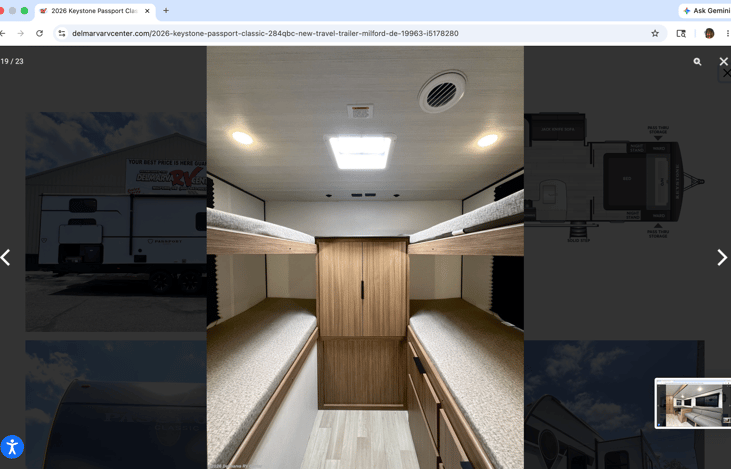Open the accessibility options widget
731x469 pixels.
(x=12, y=447)
